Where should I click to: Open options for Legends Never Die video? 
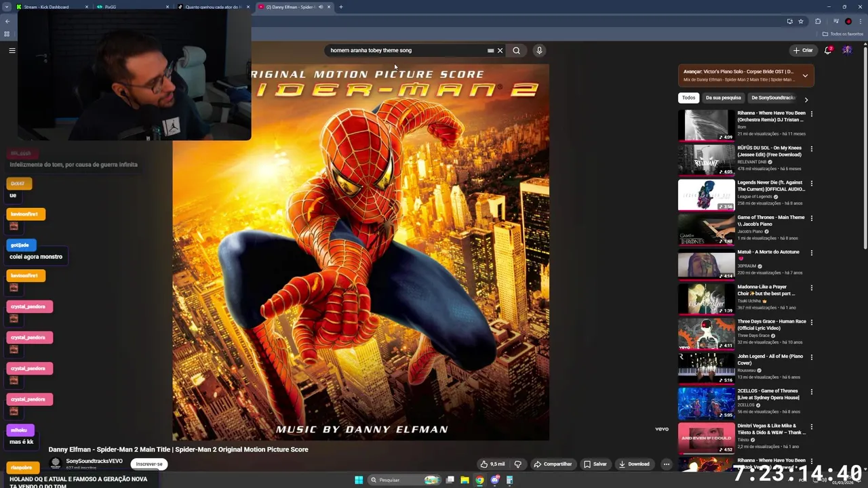[x=812, y=183]
